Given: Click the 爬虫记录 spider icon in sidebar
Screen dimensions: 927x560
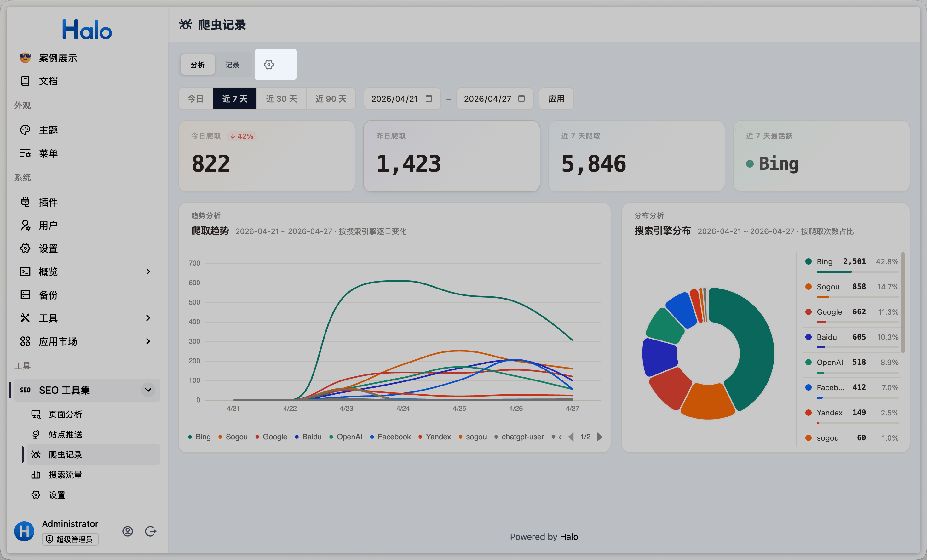Looking at the screenshot, I should (x=36, y=454).
